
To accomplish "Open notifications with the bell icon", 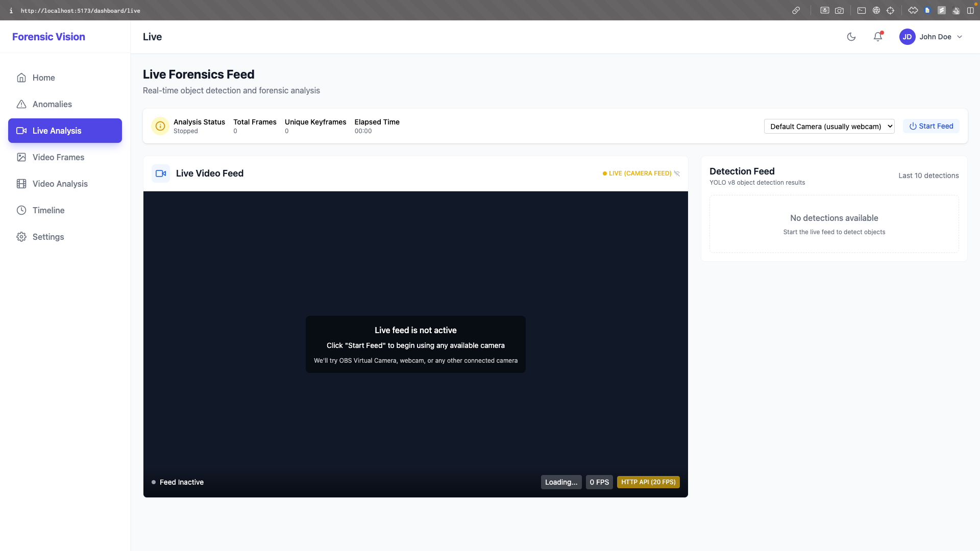I will [877, 37].
